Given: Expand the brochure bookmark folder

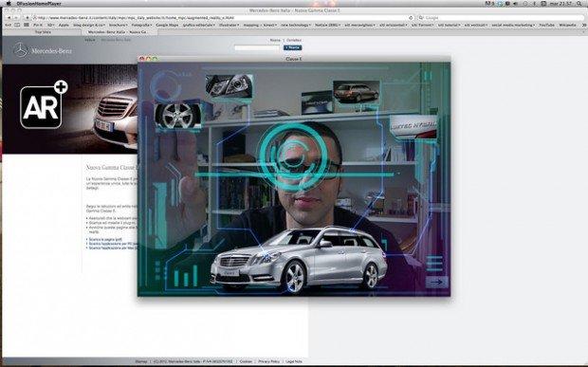Looking at the screenshot, I should [x=119, y=25].
